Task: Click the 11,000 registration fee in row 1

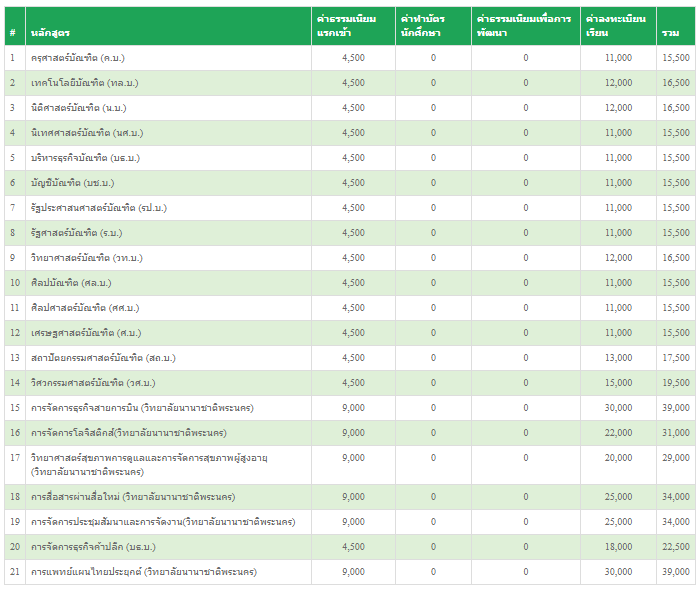Action: point(618,58)
